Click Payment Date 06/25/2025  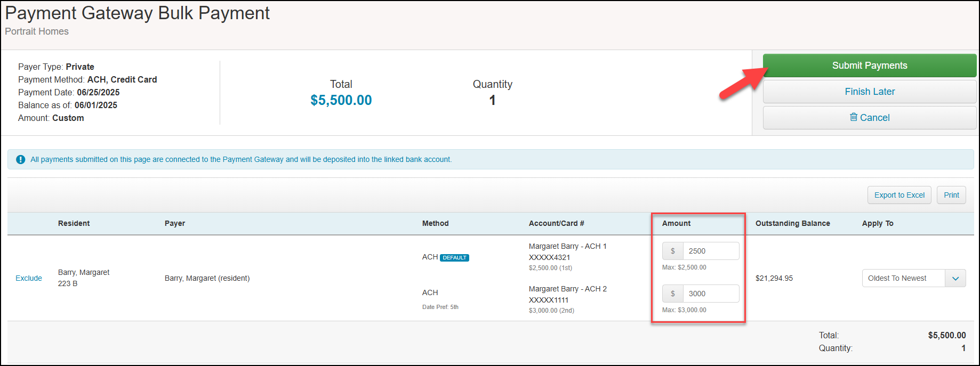(x=69, y=92)
